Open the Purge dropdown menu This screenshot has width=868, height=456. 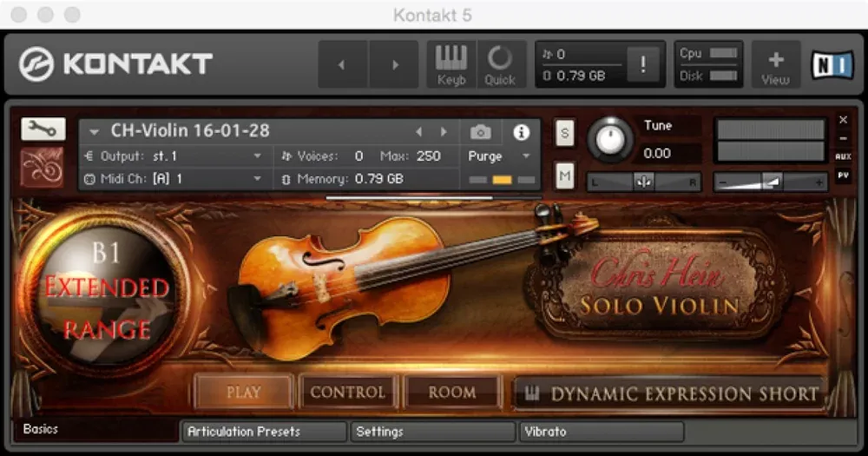(500, 156)
